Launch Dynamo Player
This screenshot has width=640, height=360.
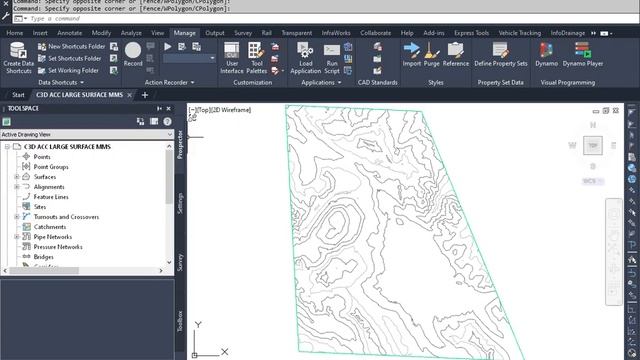pyautogui.click(x=582, y=54)
